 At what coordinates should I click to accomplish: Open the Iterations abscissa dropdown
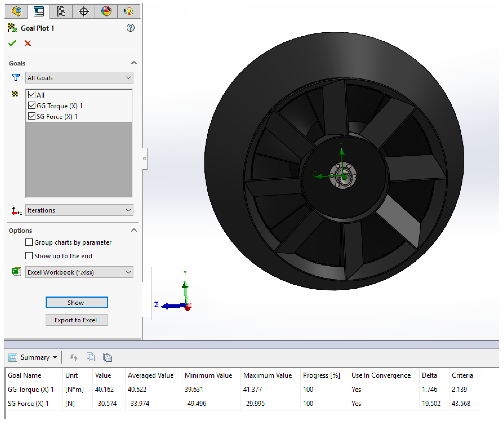pos(79,210)
